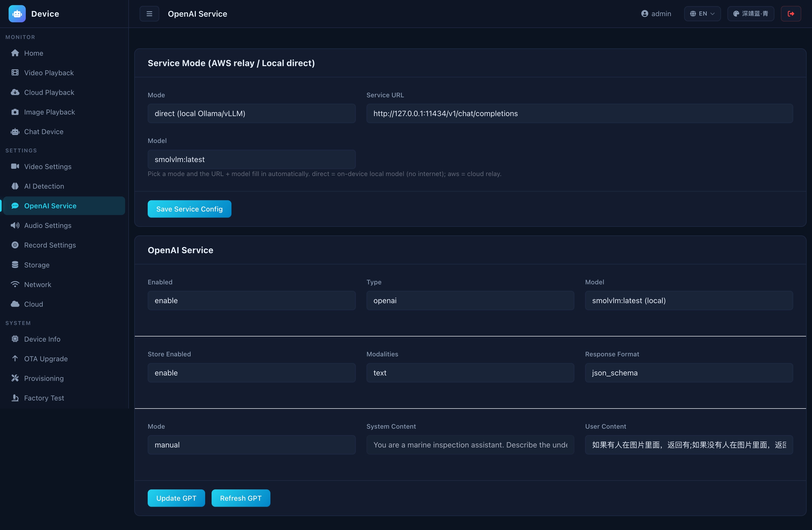Open the service Mode dropdown direct (local Ollama/vLLM)
The image size is (812, 530).
point(251,113)
